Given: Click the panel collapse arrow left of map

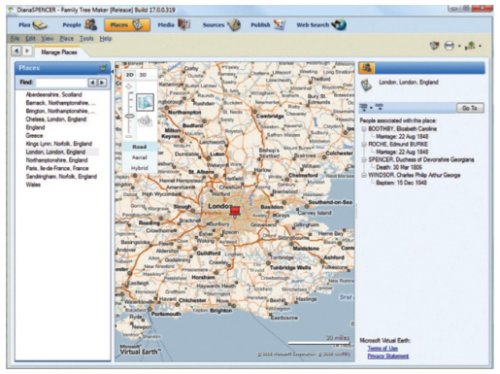Looking at the screenshot, I should (x=113, y=71).
